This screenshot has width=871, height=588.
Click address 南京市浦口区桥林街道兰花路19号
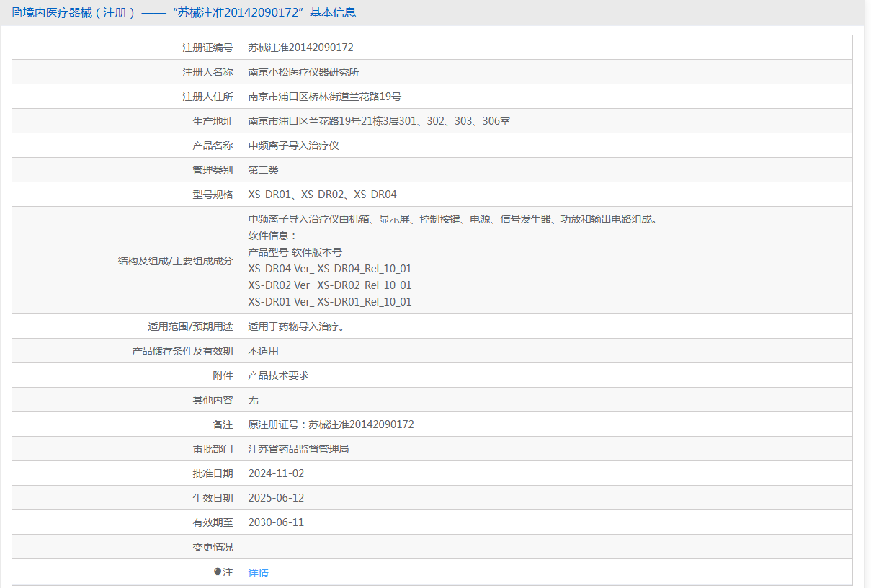click(x=324, y=97)
